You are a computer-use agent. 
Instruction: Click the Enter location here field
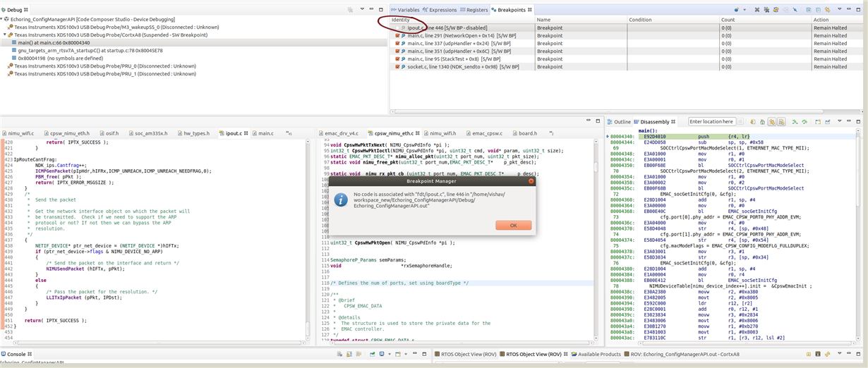coord(713,122)
